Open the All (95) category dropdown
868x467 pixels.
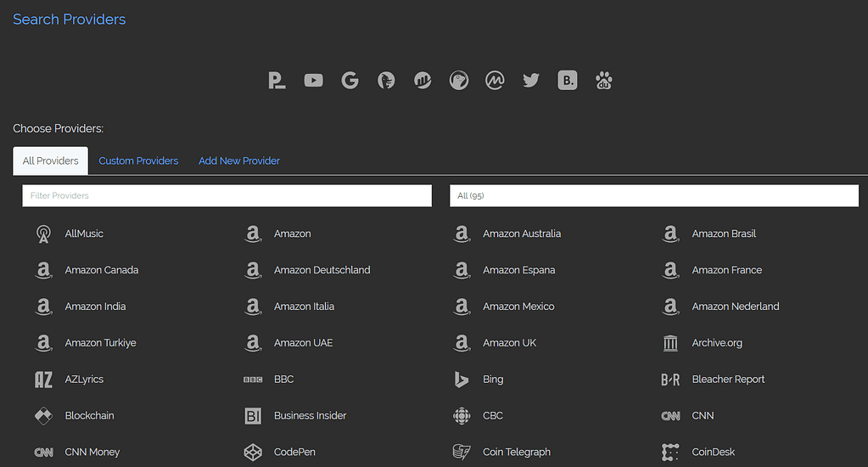654,195
